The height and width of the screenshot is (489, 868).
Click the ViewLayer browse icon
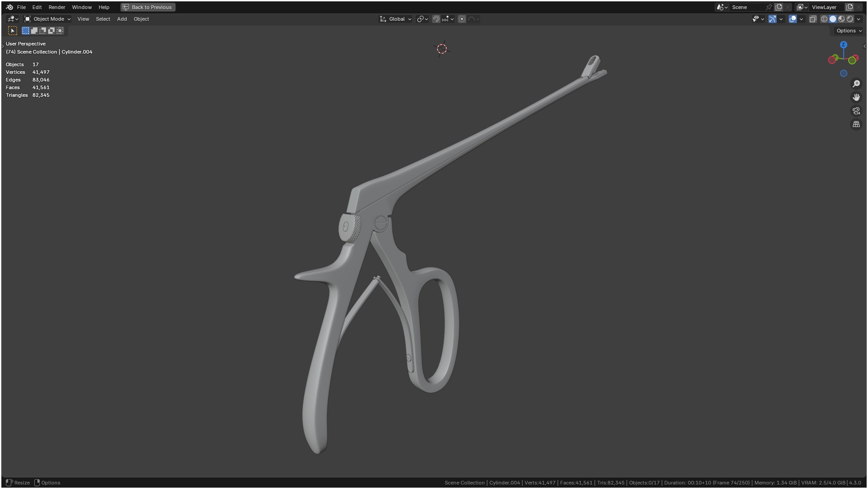[802, 7]
